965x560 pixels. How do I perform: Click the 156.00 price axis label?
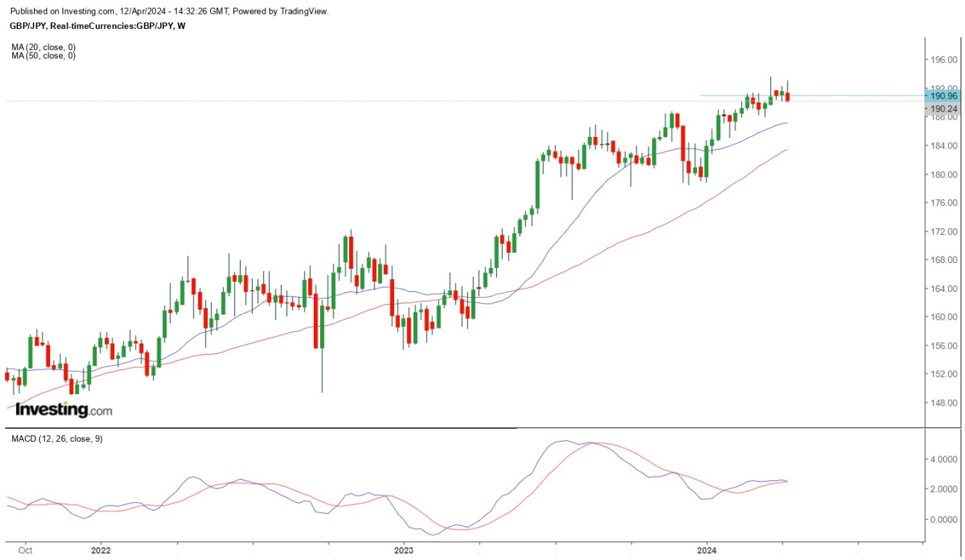click(944, 346)
